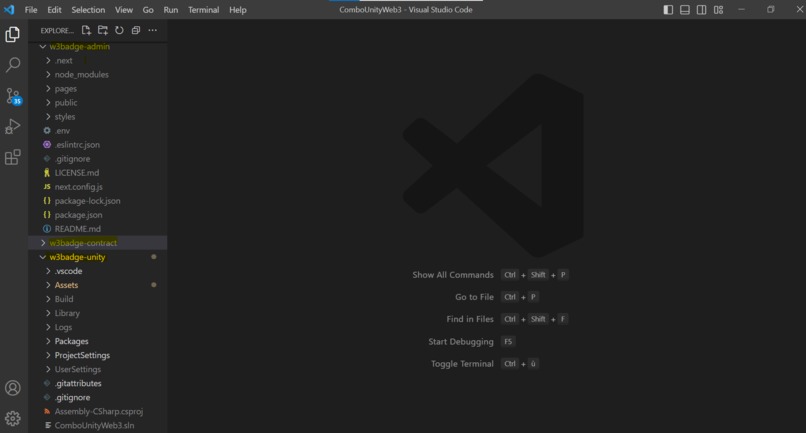This screenshot has width=806, height=433.
Task: Open the Customize Layout icon
Action: tap(719, 10)
